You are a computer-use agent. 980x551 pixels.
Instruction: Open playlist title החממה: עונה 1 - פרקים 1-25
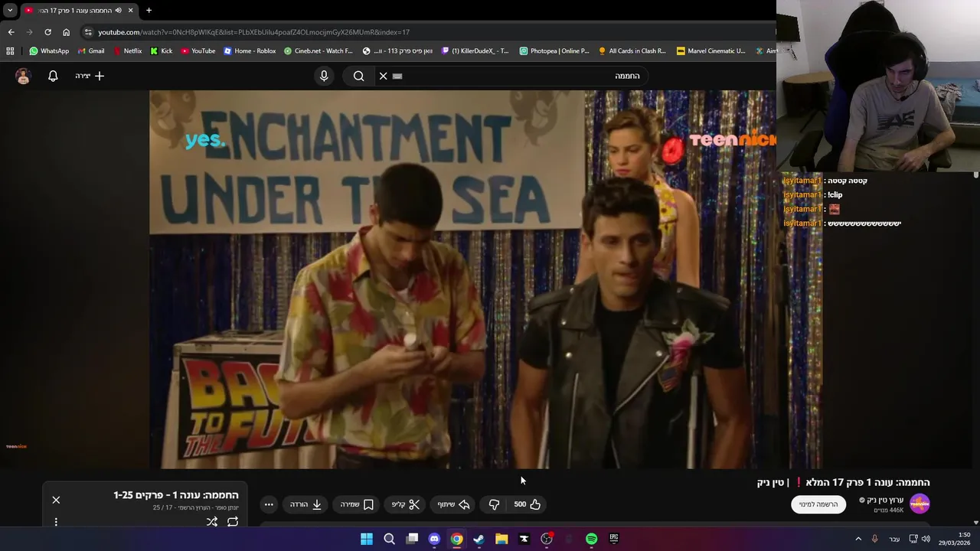[176, 495]
